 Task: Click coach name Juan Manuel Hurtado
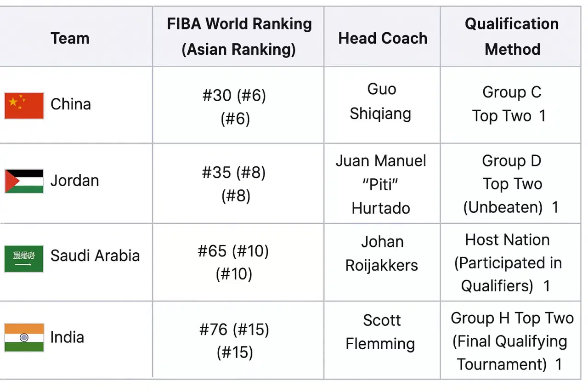381,184
